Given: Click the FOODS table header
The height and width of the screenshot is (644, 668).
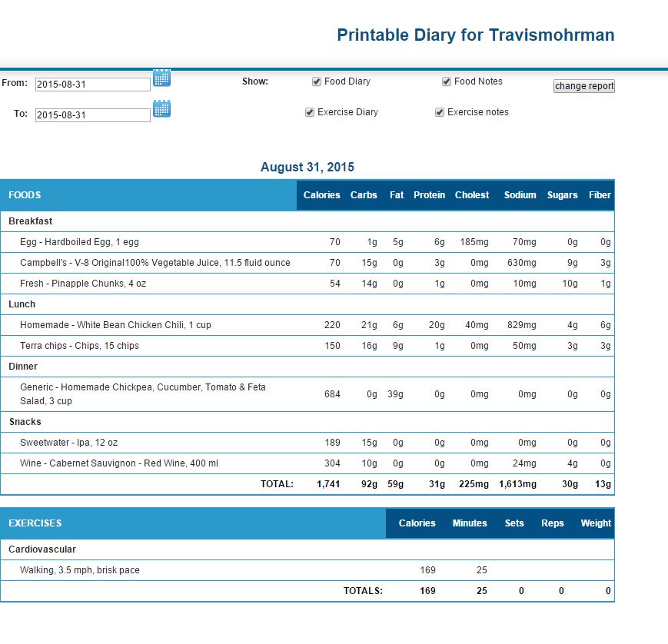Looking at the screenshot, I should (x=25, y=195).
